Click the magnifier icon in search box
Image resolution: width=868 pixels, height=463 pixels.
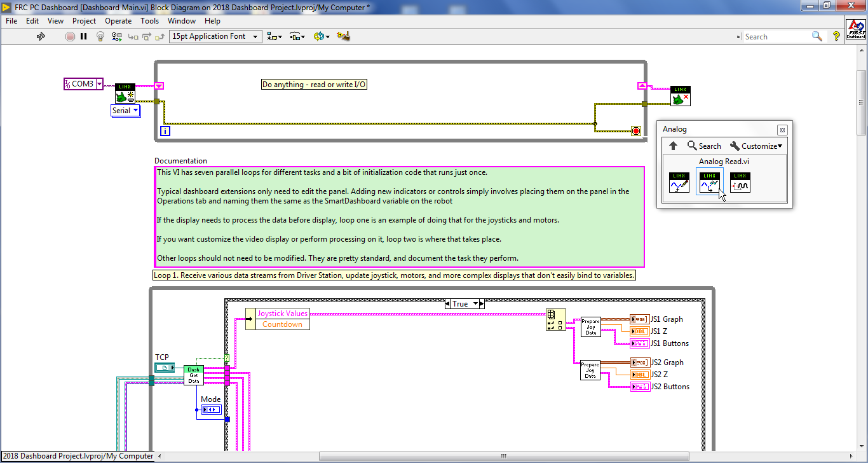818,36
